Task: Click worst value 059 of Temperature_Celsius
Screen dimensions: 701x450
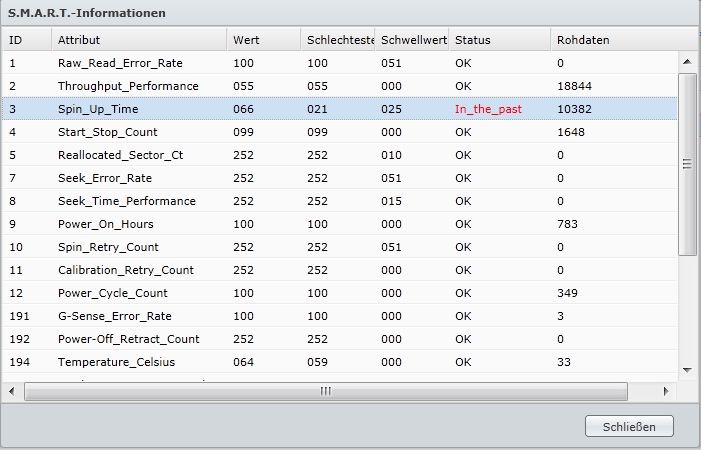Action: click(317, 362)
